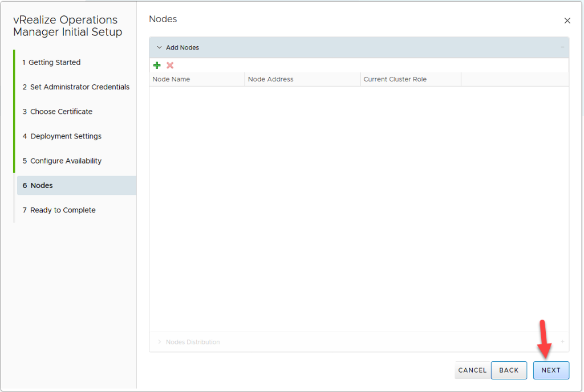584x392 pixels.
Task: Open Configure Availability step
Action: (66, 161)
